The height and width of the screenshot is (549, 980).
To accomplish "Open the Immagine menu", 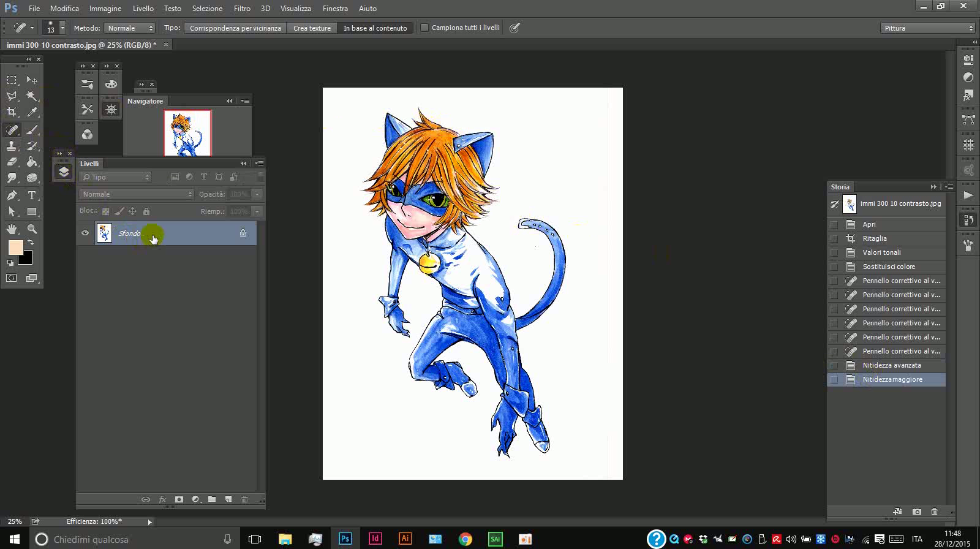I will [105, 9].
